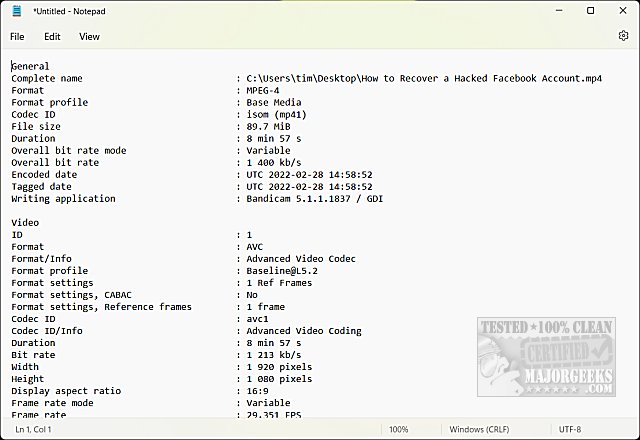The width and height of the screenshot is (640, 440).
Task: Maximize the Notepad window
Action: pyautogui.click(x=590, y=11)
